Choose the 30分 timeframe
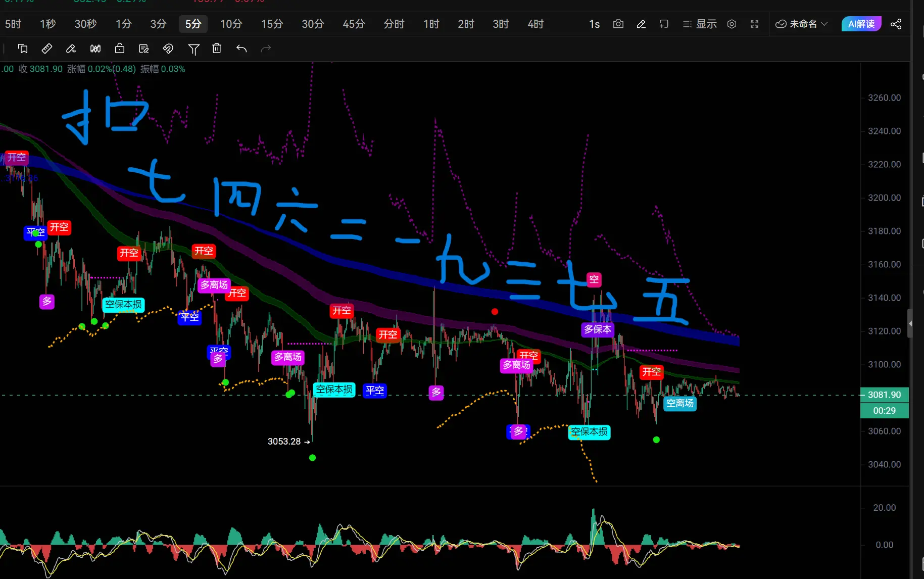The image size is (924, 579). coord(313,24)
